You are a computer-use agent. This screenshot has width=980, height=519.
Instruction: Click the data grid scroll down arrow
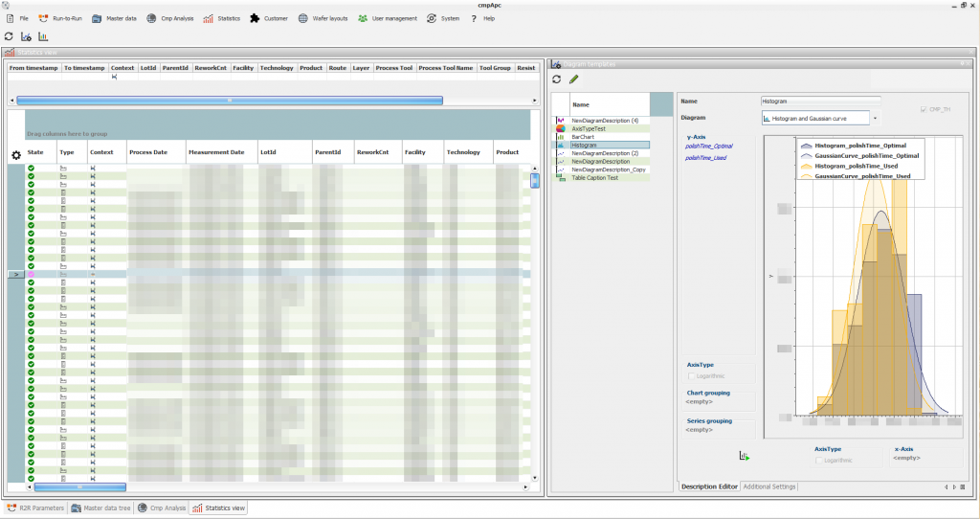[534, 478]
